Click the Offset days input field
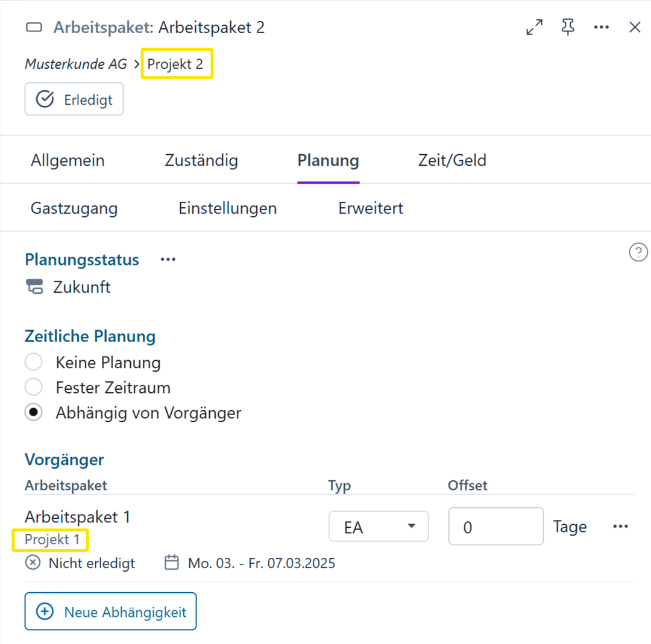 pyautogui.click(x=495, y=527)
